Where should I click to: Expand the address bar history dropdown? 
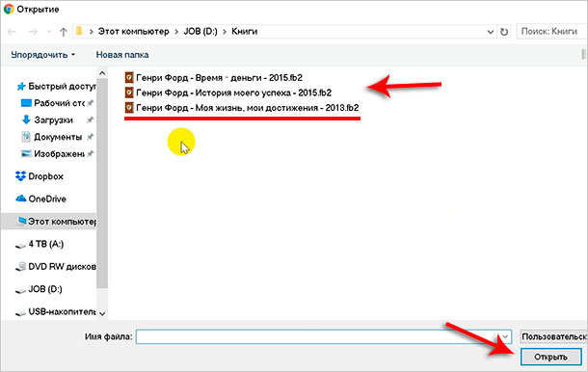pyautogui.click(x=490, y=32)
